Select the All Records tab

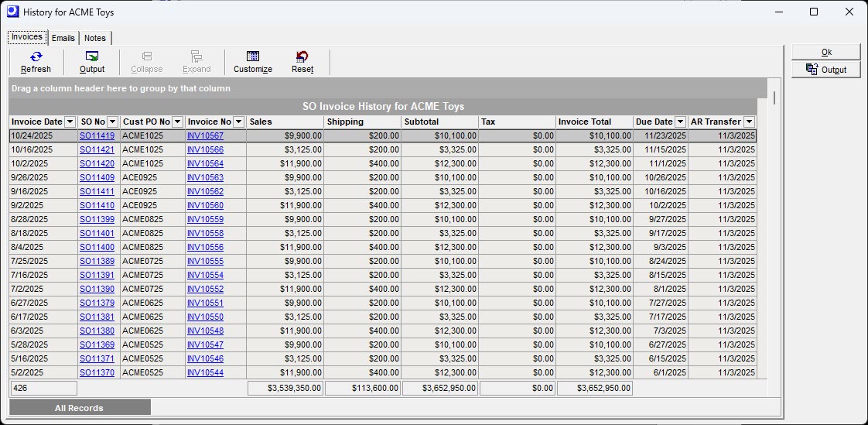click(80, 408)
